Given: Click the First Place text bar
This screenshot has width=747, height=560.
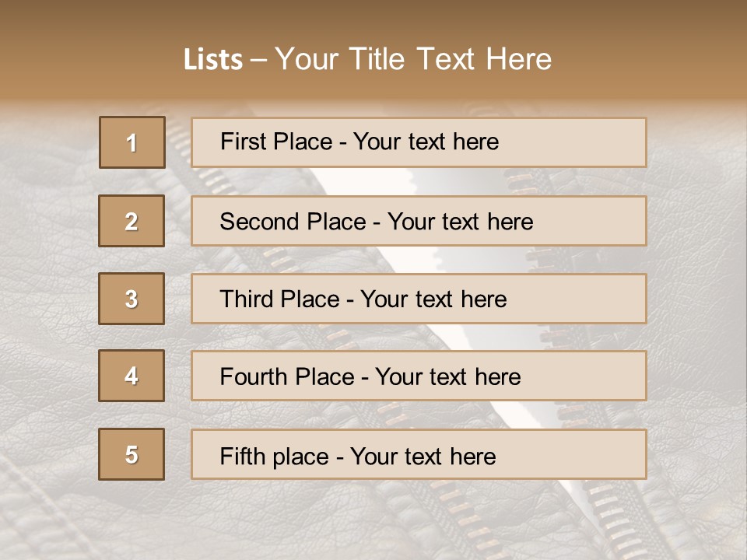Looking at the screenshot, I should click(x=419, y=142).
